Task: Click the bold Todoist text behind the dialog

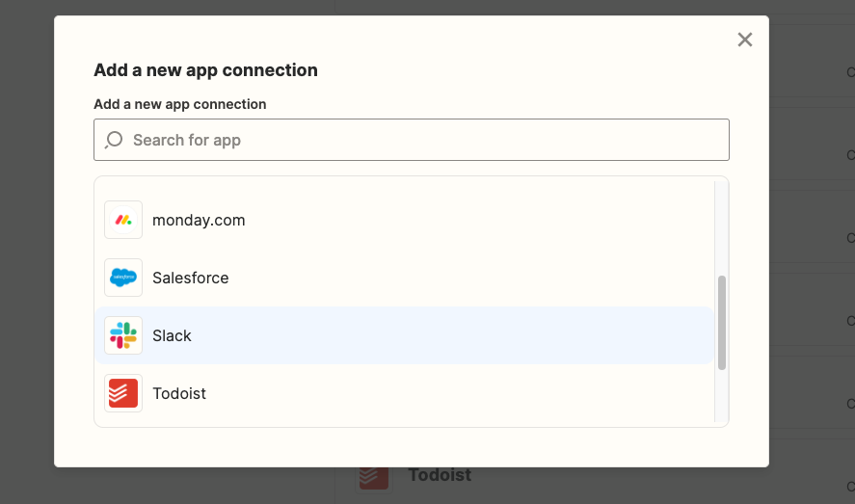Action: tap(440, 475)
